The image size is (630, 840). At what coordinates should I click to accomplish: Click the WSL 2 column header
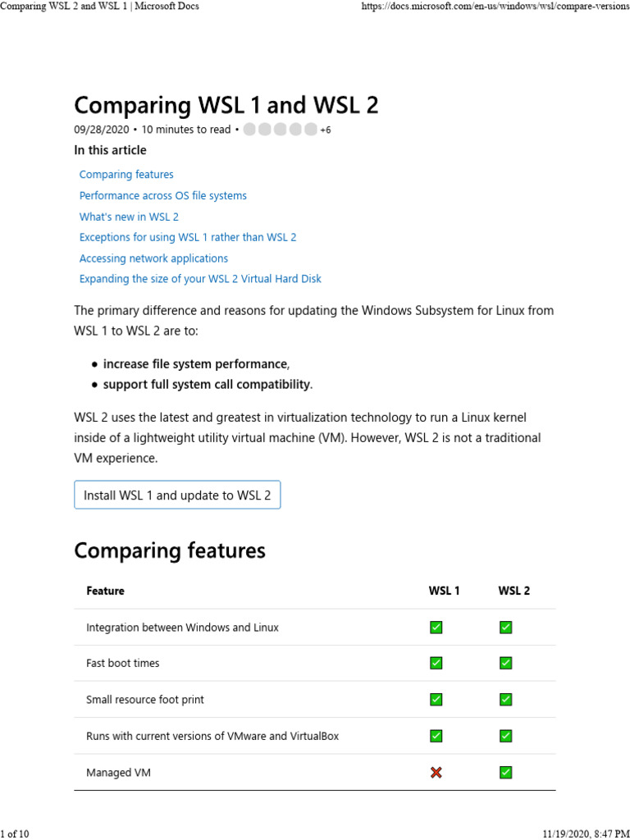(x=514, y=591)
